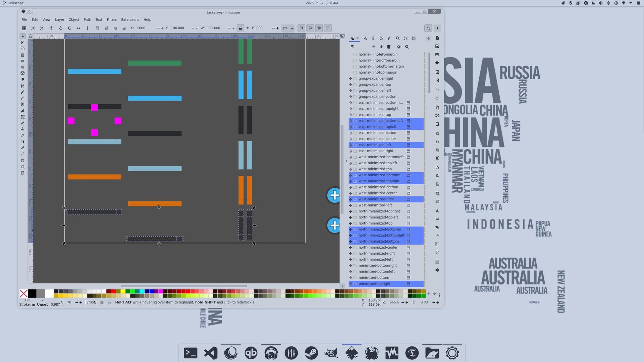Delete selected layer with trash icon
Screen dimensions: 644x362
(389, 47)
